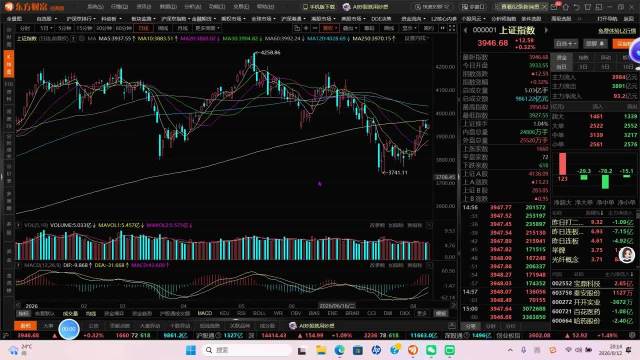
Task: Select 3日 fund flow period
Action: pyautogui.click(x=584, y=67)
